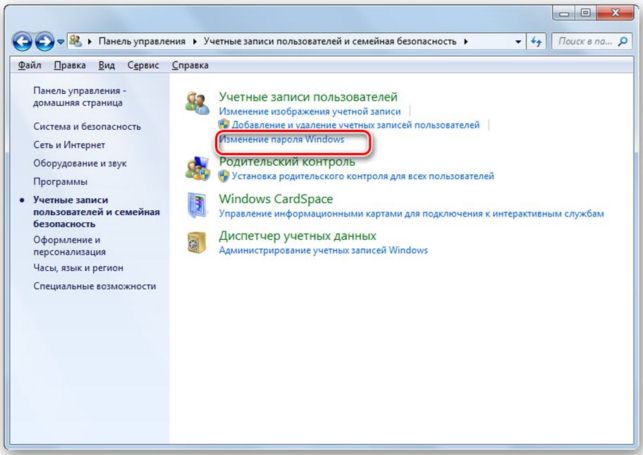The height and width of the screenshot is (455, 643).
Task: Open recent pages dropdown next to Forward
Action: click(x=61, y=42)
